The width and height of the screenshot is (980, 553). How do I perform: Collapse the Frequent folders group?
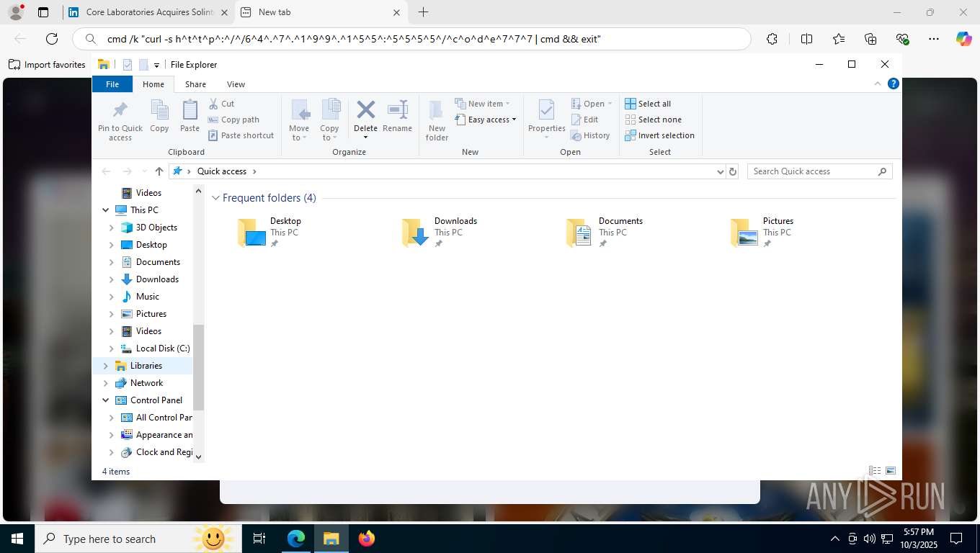tap(215, 198)
